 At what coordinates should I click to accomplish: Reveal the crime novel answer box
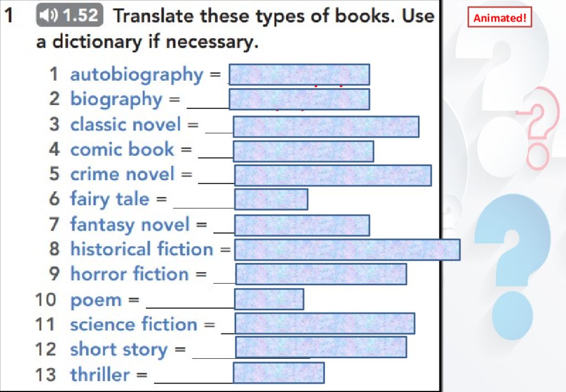333,175
